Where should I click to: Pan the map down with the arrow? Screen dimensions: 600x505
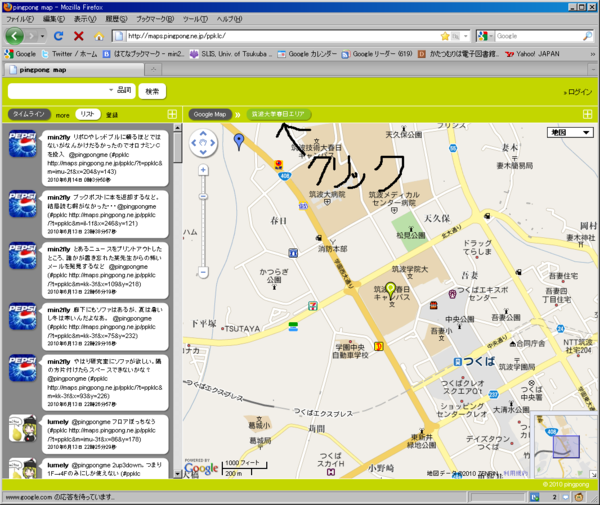point(203,152)
